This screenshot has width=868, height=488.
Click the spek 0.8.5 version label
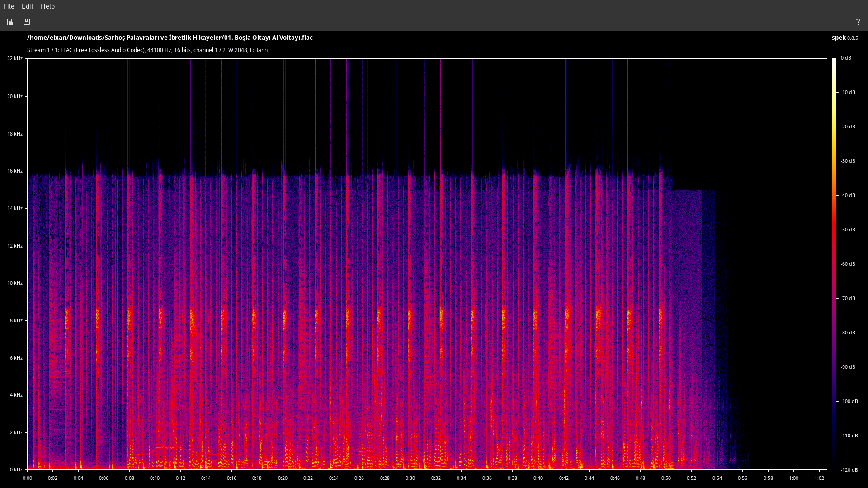844,38
